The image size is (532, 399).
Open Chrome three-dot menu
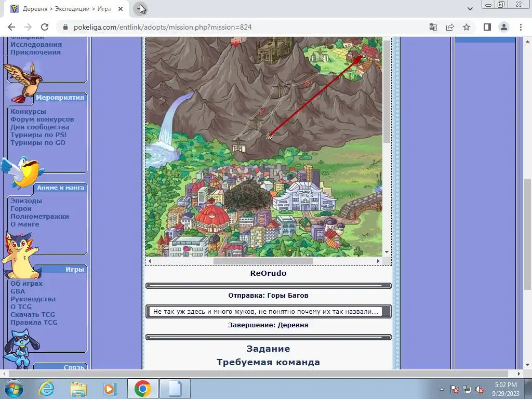click(521, 27)
